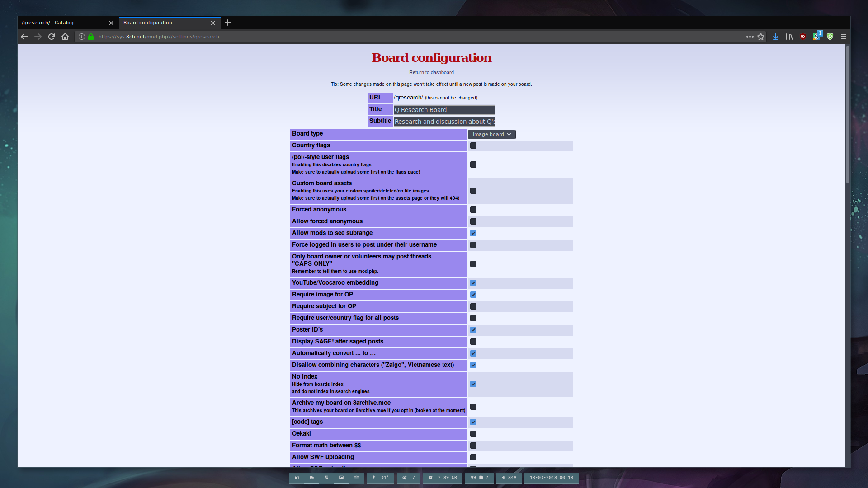Viewport: 868px width, 488px height.
Task: Click the browser forward arrow
Action: [38, 37]
